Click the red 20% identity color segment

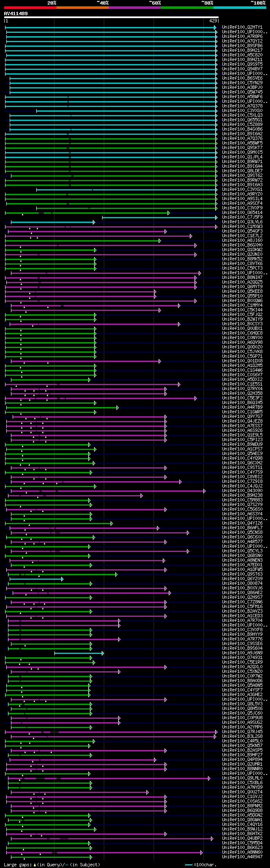pyautogui.click(x=30, y=7)
